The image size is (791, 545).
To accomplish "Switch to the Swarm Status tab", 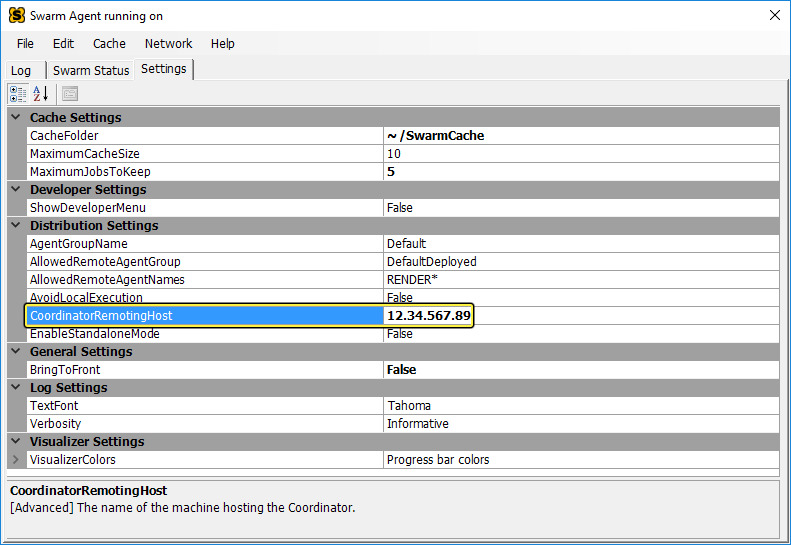I will tap(91, 71).
